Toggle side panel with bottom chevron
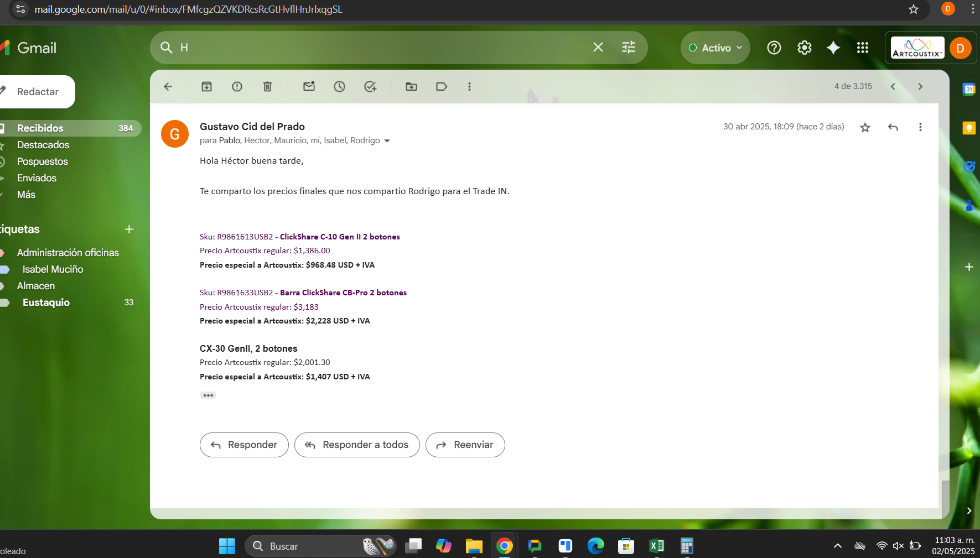Image resolution: width=980 pixels, height=558 pixels. (969, 511)
